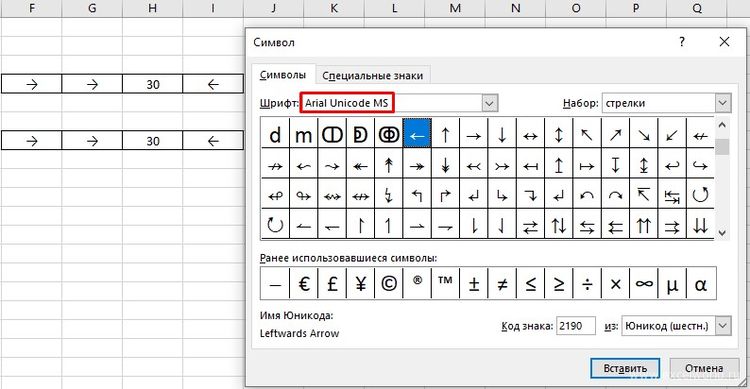Screen dimensions: 750x389
Task: Select the rightwards arrow symbol in top row
Action: (x=474, y=133)
